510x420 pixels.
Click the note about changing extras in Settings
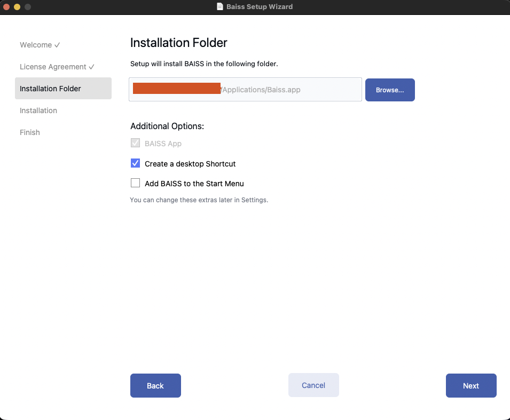199,200
